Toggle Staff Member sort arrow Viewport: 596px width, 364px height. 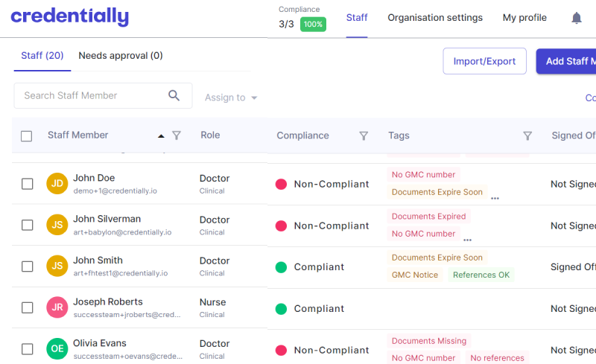[161, 135]
